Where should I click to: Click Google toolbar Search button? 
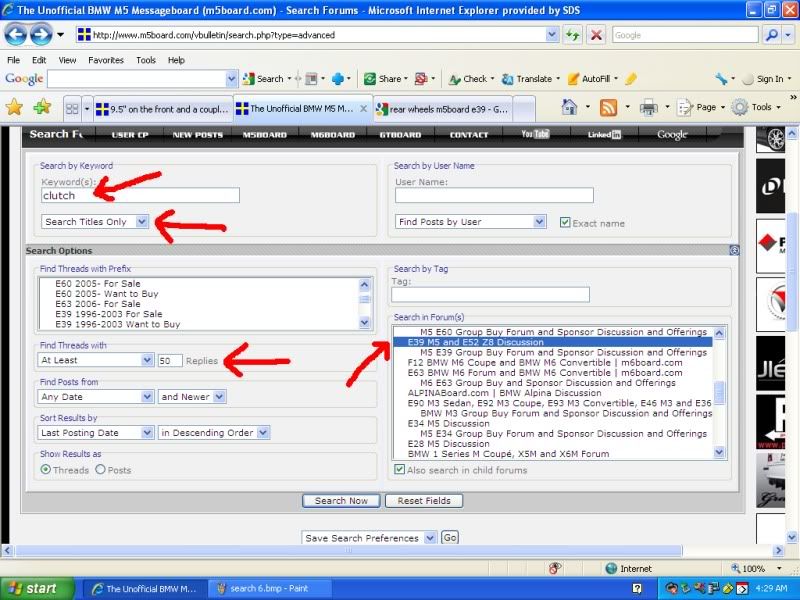(x=263, y=79)
